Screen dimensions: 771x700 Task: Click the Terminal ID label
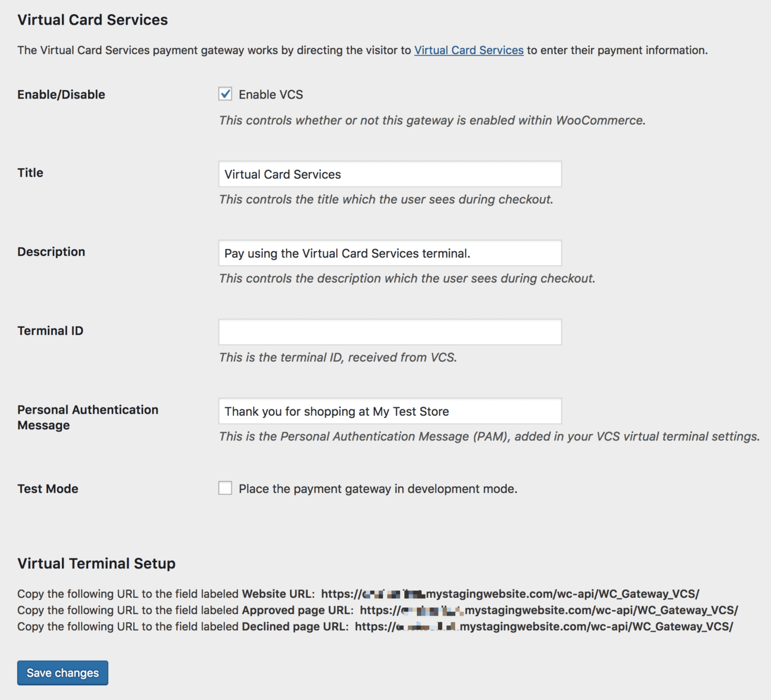click(x=50, y=330)
